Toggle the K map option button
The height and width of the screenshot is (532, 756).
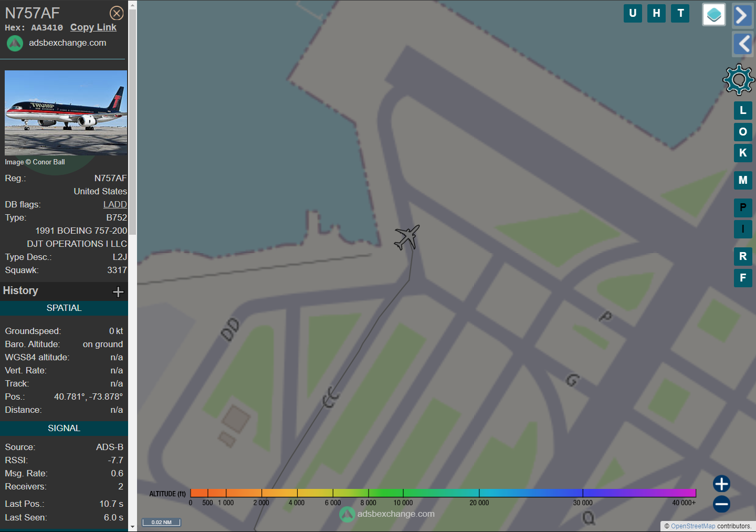[x=743, y=153]
